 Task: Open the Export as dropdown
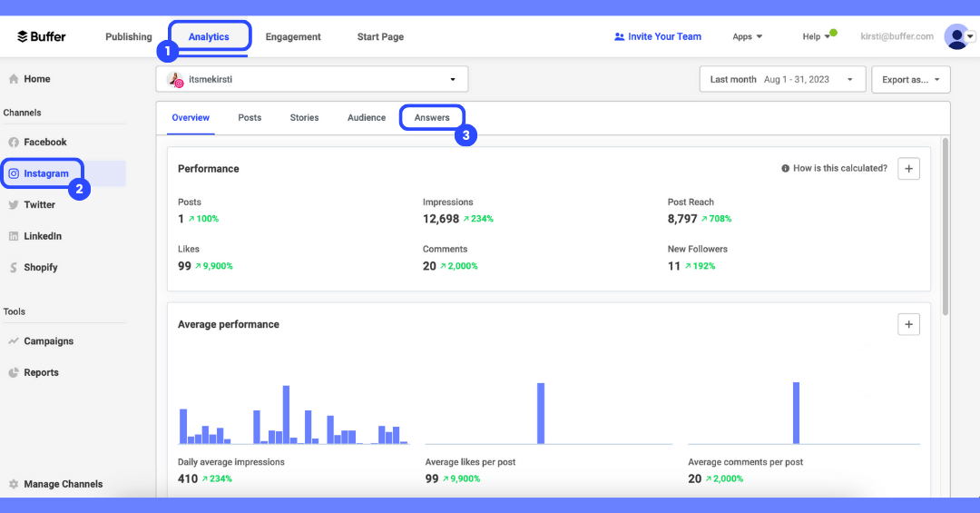point(911,80)
